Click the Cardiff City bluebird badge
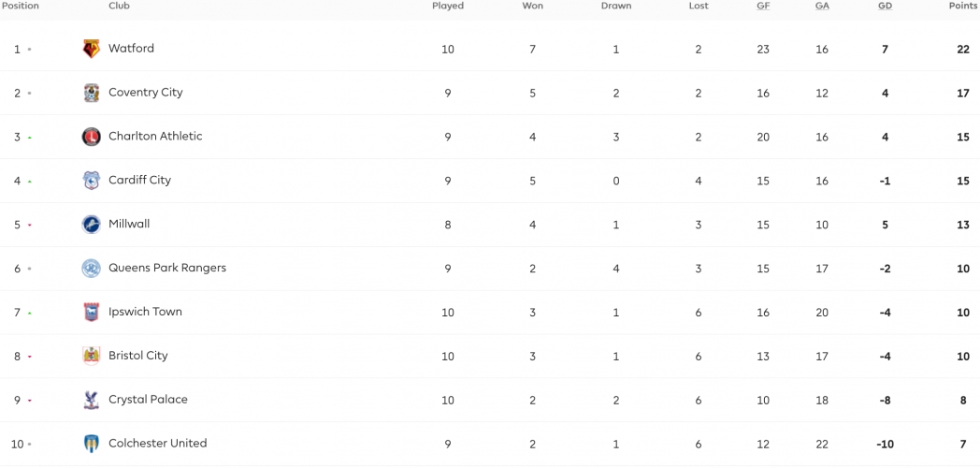This screenshot has height=468, width=980. [x=92, y=181]
